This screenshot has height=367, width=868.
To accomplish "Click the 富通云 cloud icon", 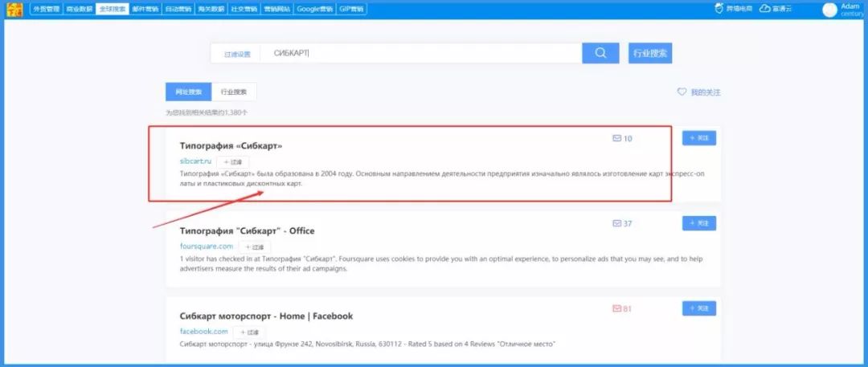I will point(765,8).
